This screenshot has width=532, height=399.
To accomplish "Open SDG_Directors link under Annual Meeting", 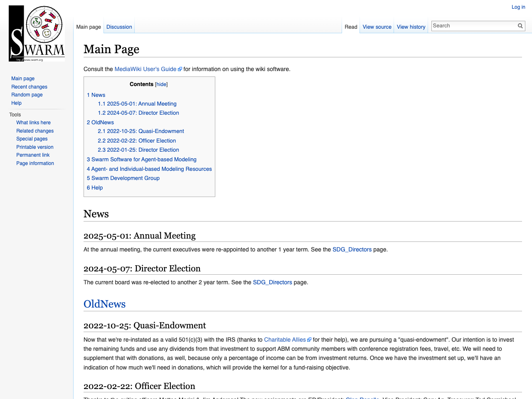I will (x=352, y=250).
